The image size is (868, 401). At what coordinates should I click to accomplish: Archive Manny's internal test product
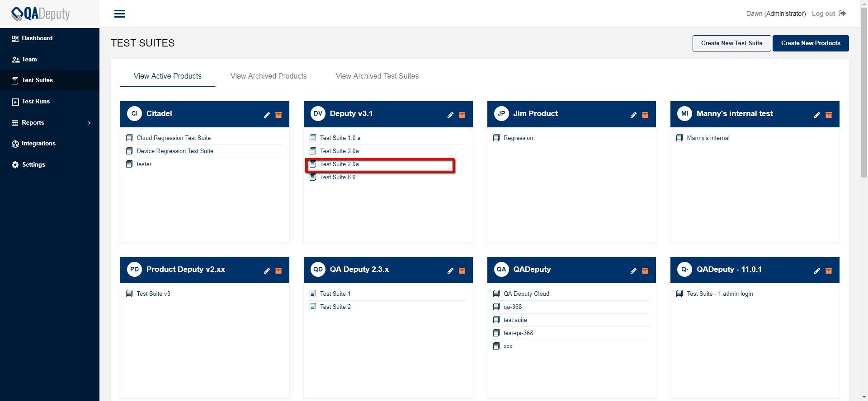tap(829, 115)
